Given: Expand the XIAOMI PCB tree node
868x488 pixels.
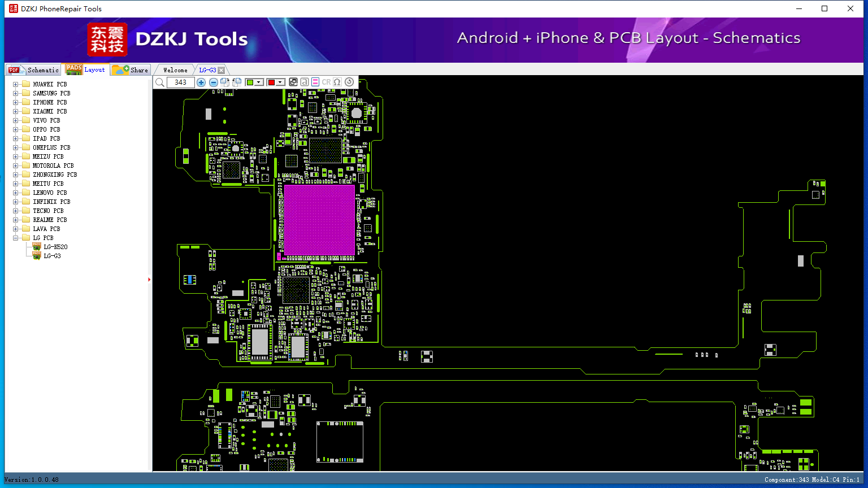Looking at the screenshot, I should tap(16, 111).
